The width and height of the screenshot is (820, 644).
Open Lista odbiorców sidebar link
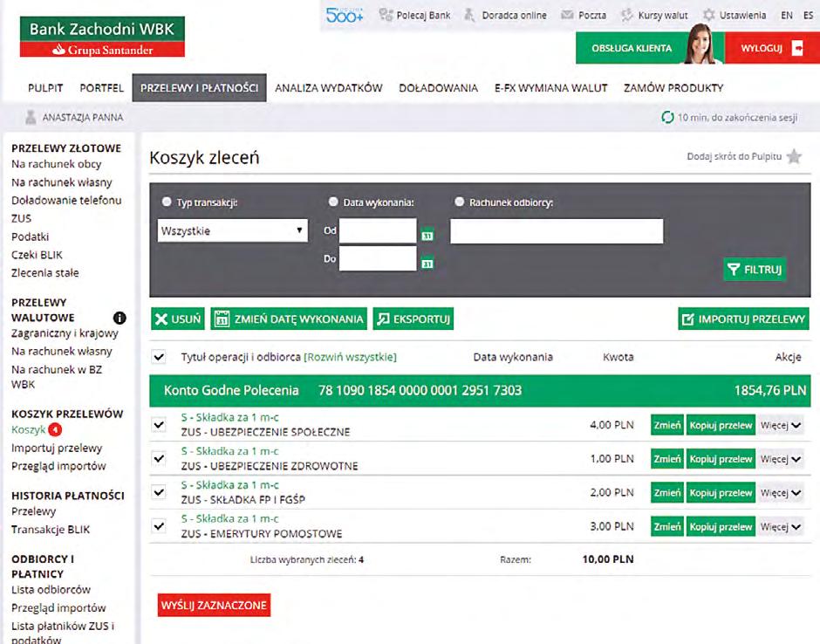click(51, 590)
